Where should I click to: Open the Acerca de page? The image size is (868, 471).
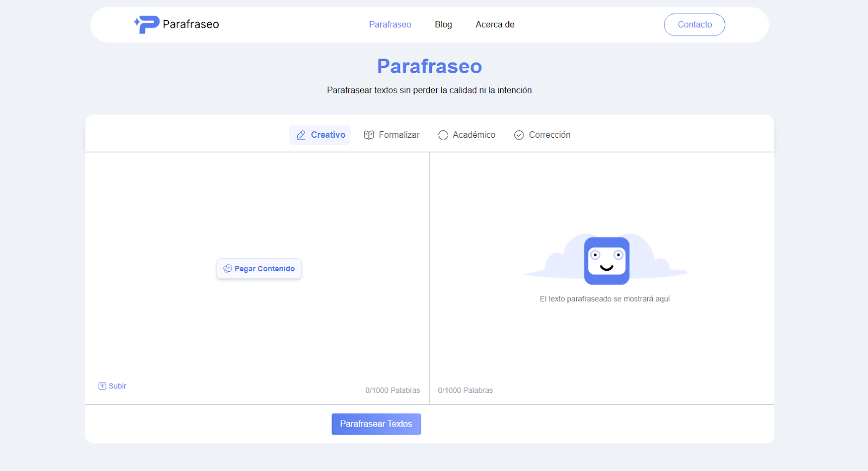pyautogui.click(x=495, y=24)
